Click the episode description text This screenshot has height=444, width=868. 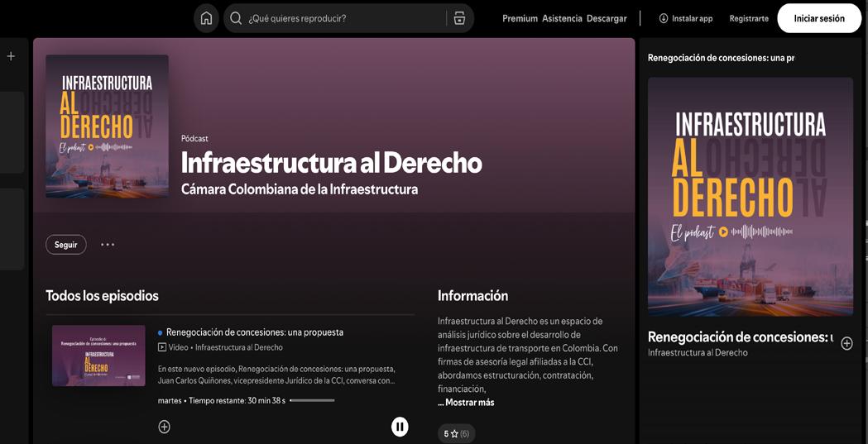coord(276,375)
